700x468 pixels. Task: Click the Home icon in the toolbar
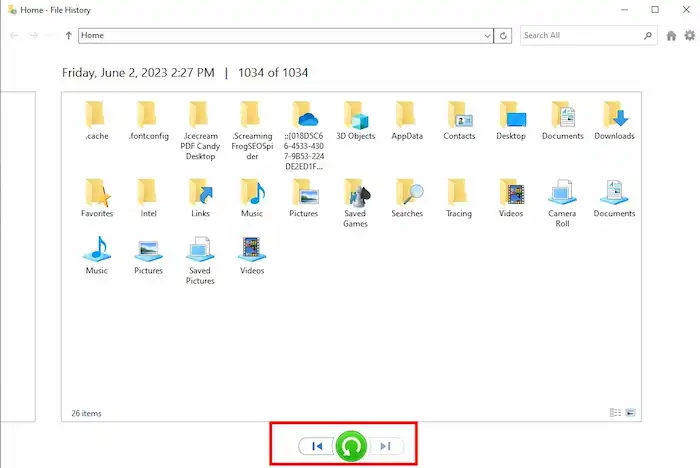pos(671,36)
